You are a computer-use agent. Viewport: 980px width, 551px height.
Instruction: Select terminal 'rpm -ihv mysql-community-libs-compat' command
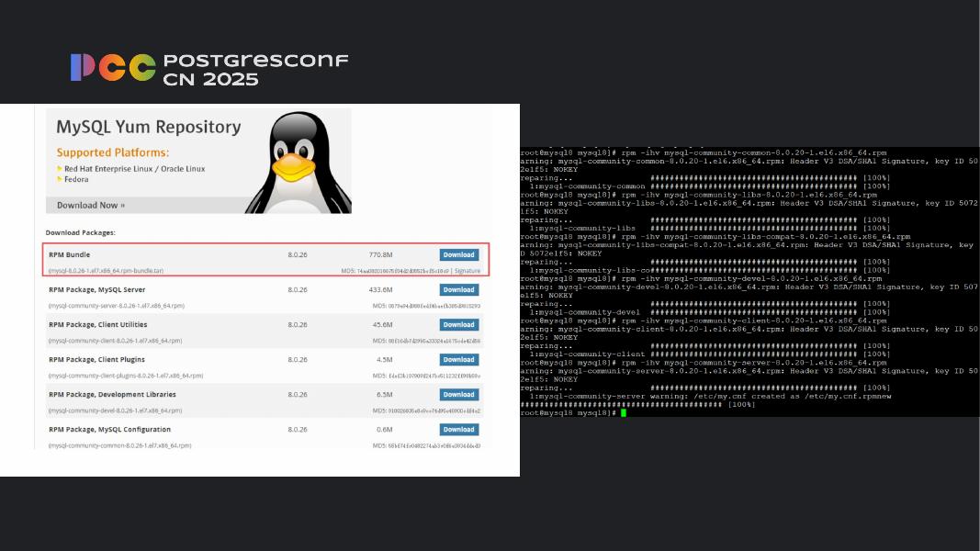766,237
